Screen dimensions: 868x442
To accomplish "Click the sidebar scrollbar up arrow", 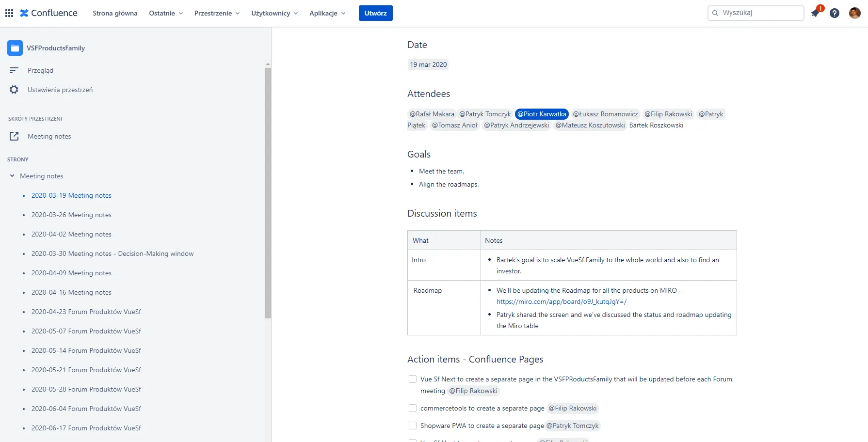I will click(268, 64).
